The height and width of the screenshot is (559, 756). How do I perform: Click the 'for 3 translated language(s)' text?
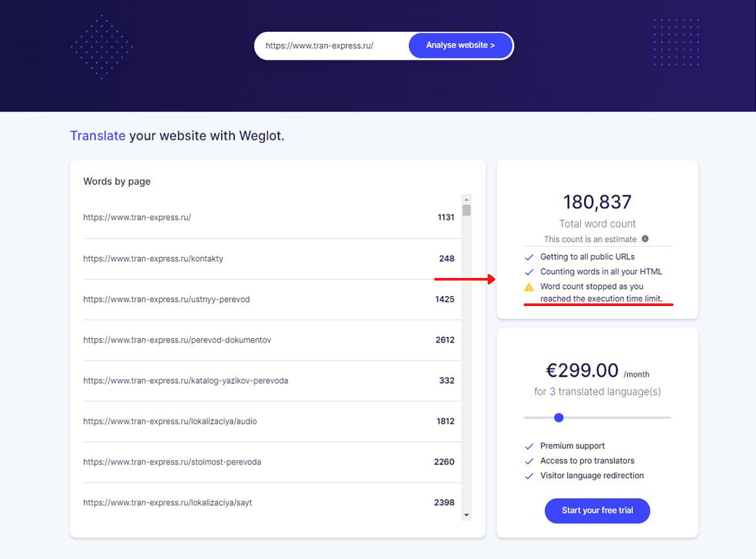597,392
